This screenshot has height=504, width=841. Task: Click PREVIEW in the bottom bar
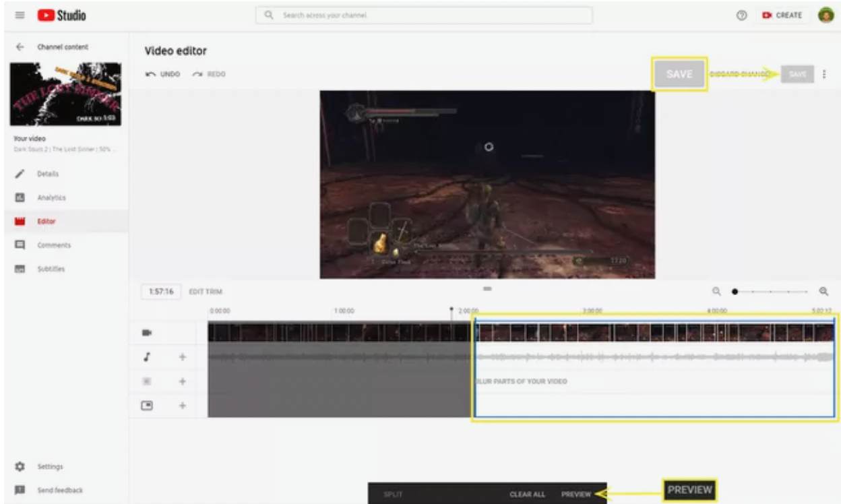(x=575, y=494)
